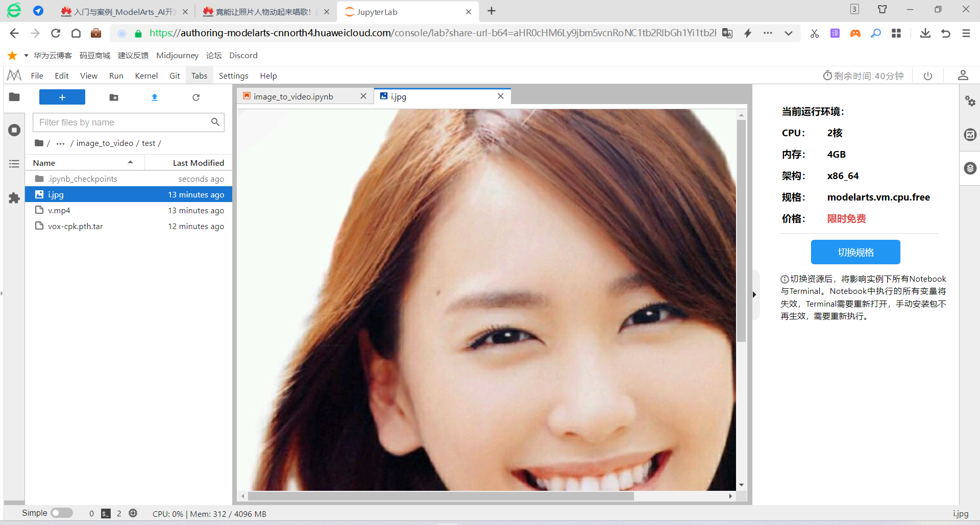Open the file browser sidebar folder icon

tap(14, 97)
